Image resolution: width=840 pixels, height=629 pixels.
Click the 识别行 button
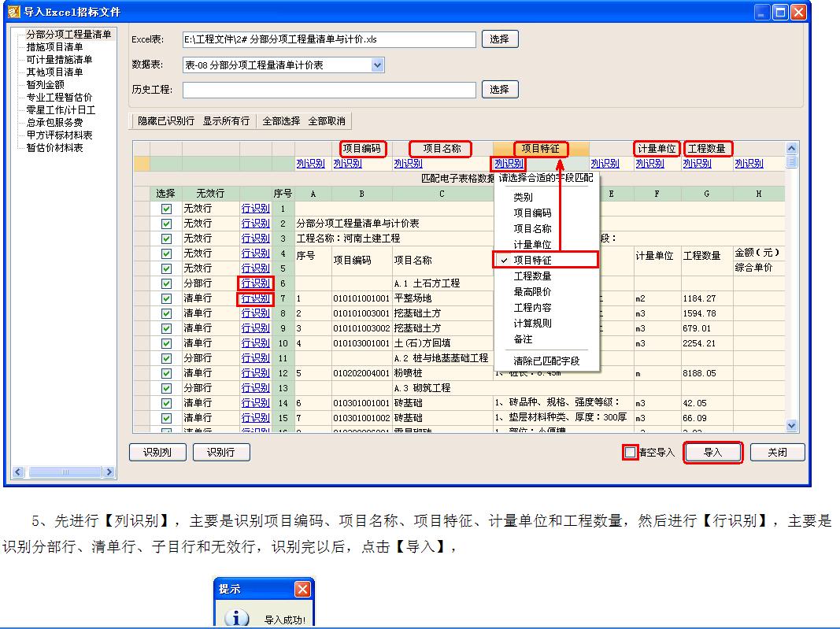(x=220, y=453)
